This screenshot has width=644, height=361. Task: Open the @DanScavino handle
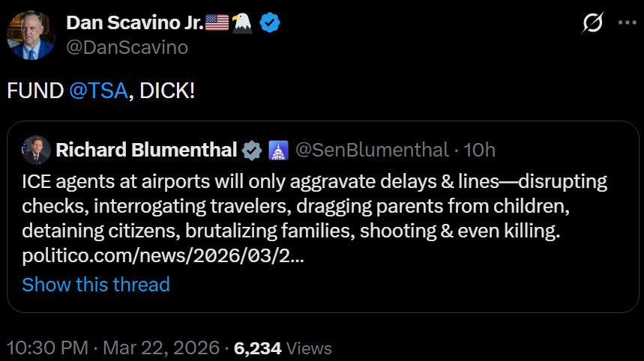pyautogui.click(x=127, y=47)
